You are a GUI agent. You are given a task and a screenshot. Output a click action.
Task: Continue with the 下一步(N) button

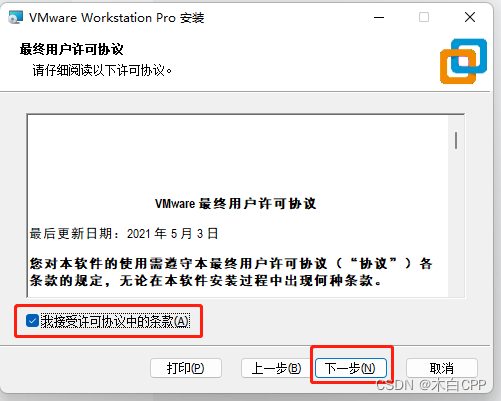click(351, 368)
